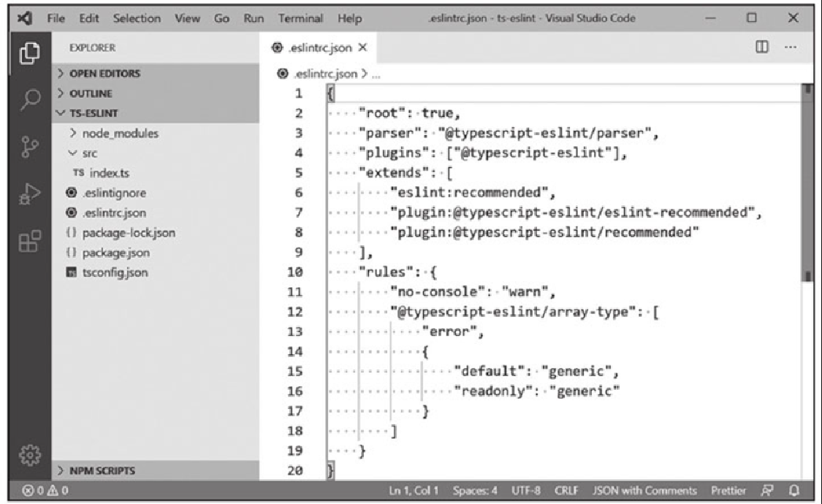Screen dimensions: 822x504
Task: Open the Source Control view
Action: pos(29,147)
